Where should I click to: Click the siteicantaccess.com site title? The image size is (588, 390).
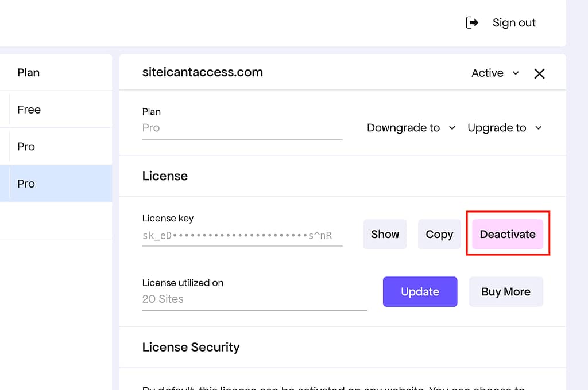202,72
